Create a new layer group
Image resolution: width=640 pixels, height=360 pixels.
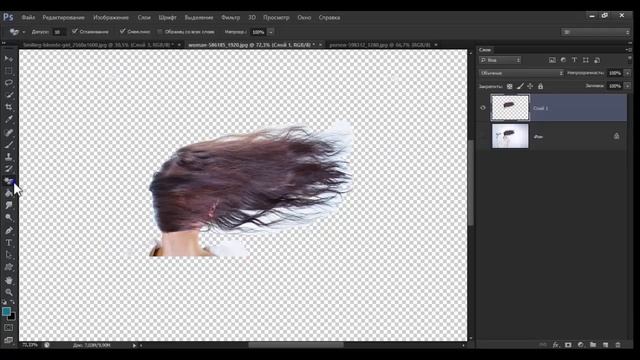pyautogui.click(x=593, y=345)
